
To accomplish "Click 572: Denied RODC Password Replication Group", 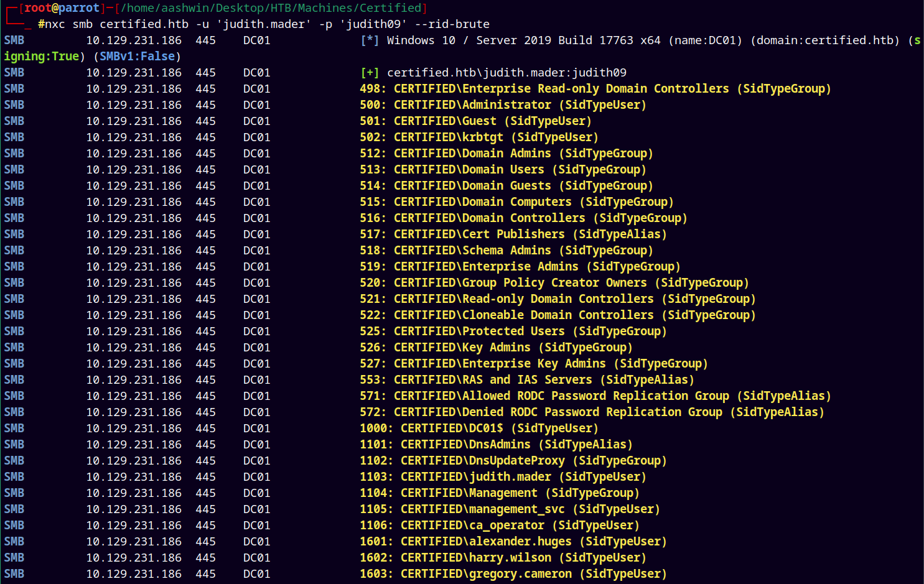I will point(592,412).
